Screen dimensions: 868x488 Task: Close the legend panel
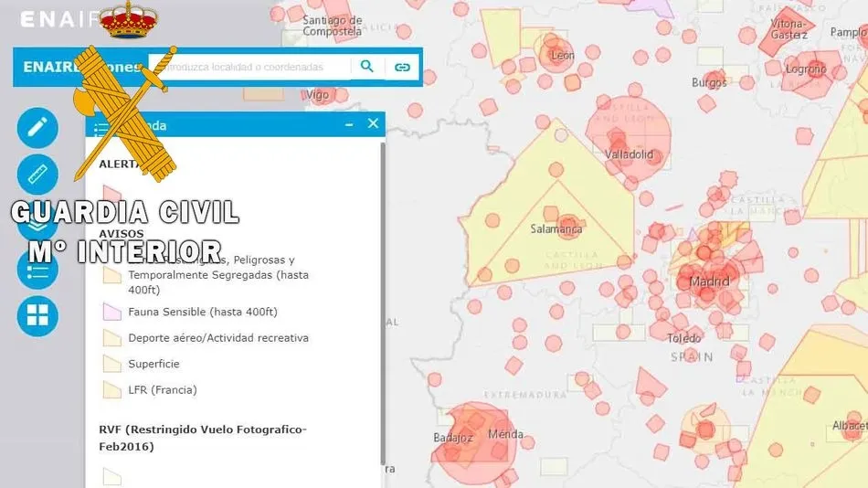pos(373,123)
